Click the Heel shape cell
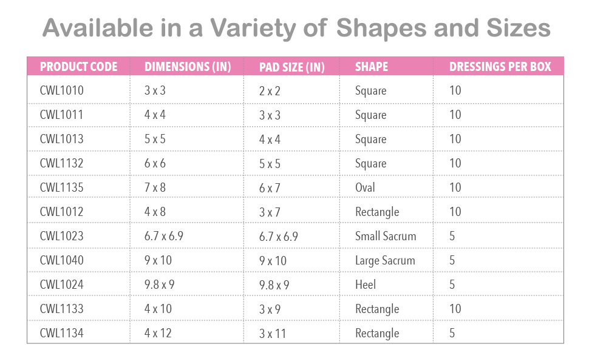 click(x=366, y=285)
